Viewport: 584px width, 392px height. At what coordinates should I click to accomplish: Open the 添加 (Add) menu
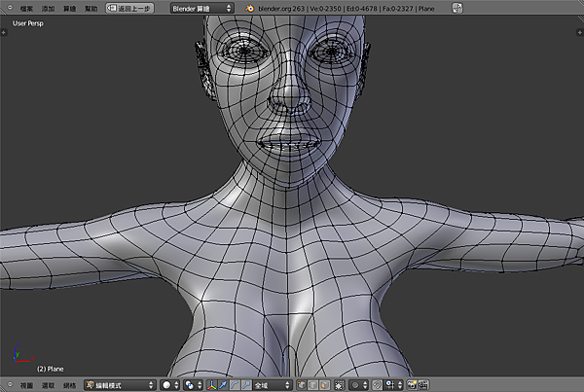pyautogui.click(x=48, y=7)
